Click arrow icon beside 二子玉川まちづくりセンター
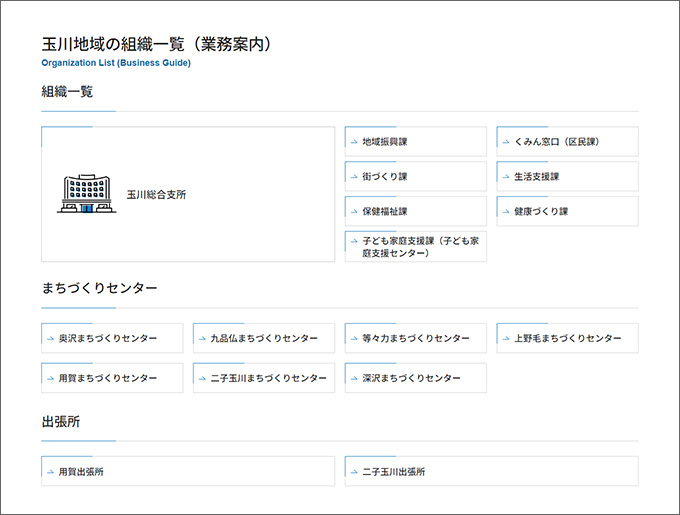This screenshot has width=680, height=515. (x=202, y=378)
